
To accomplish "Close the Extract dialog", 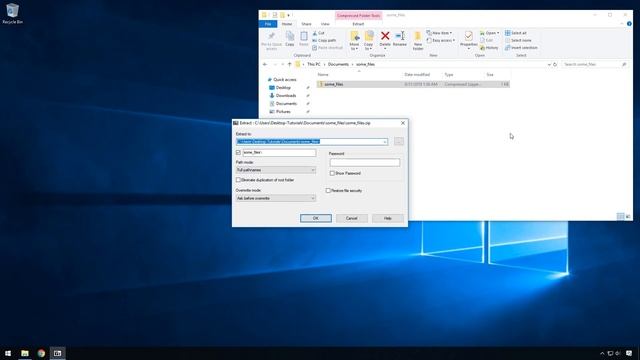I will tap(403, 123).
